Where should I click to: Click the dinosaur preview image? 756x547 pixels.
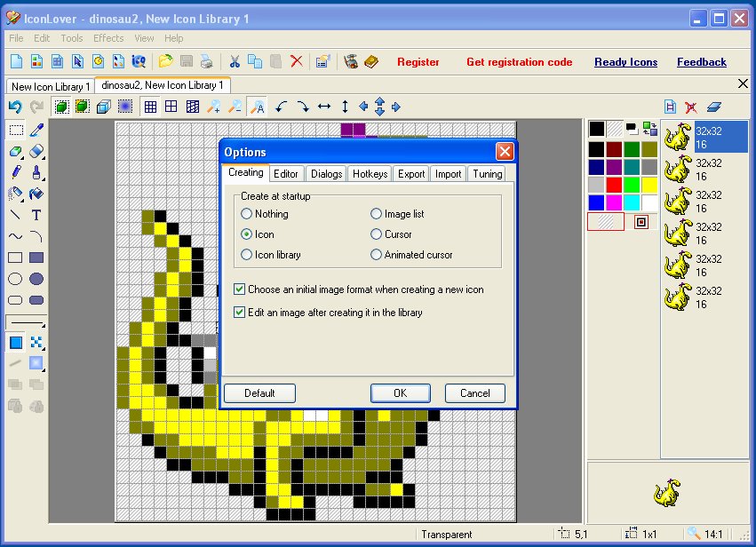667,493
